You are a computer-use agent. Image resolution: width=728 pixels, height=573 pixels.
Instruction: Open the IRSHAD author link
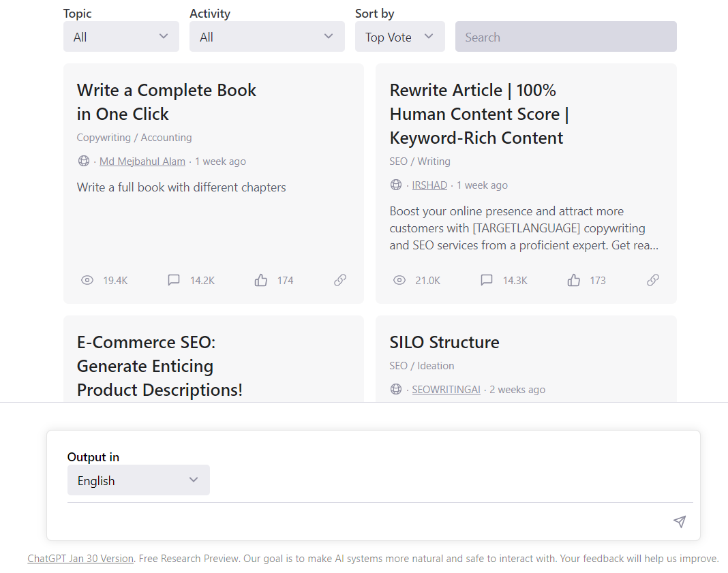point(429,185)
